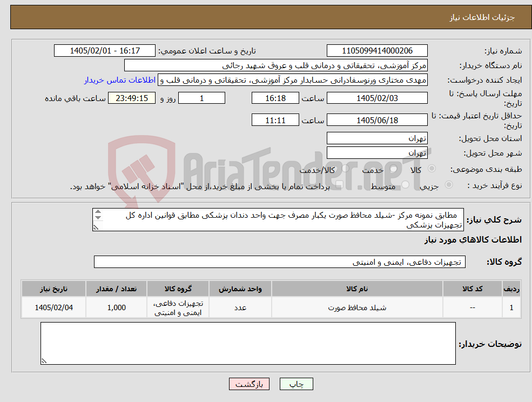The height and width of the screenshot is (402, 532).
Task: Click the remaining days field showing 1
Action: click(x=201, y=98)
